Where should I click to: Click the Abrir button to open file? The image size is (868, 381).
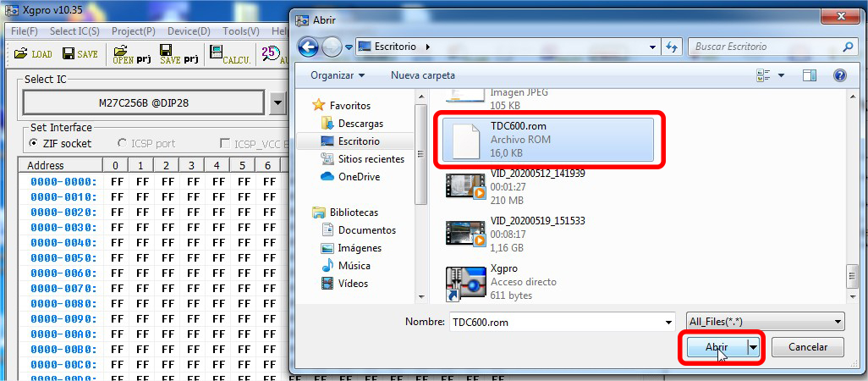(x=716, y=347)
